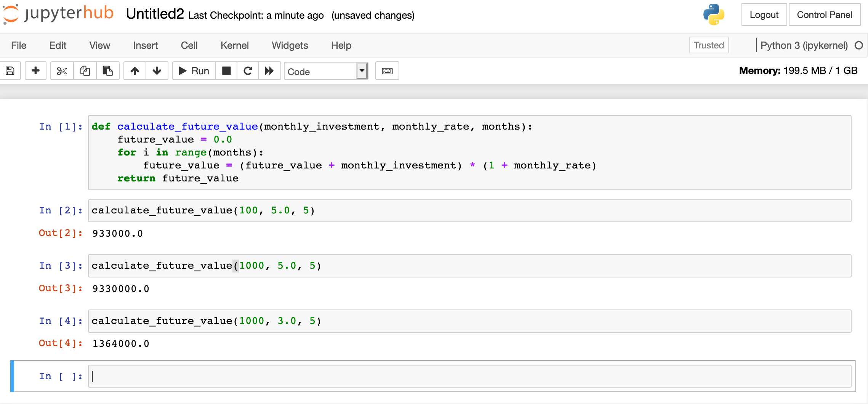Rename the notebook by clicking Untitled2

coord(155,14)
